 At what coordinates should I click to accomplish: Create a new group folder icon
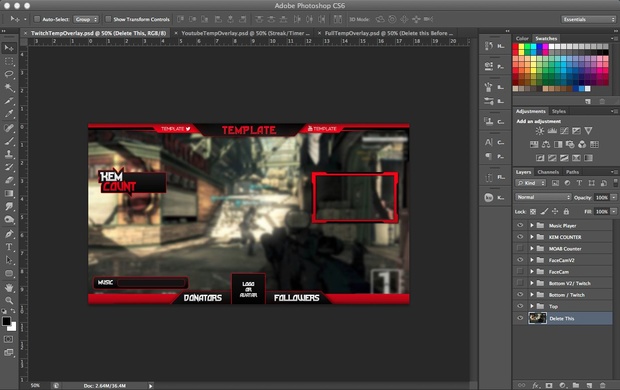click(576, 385)
